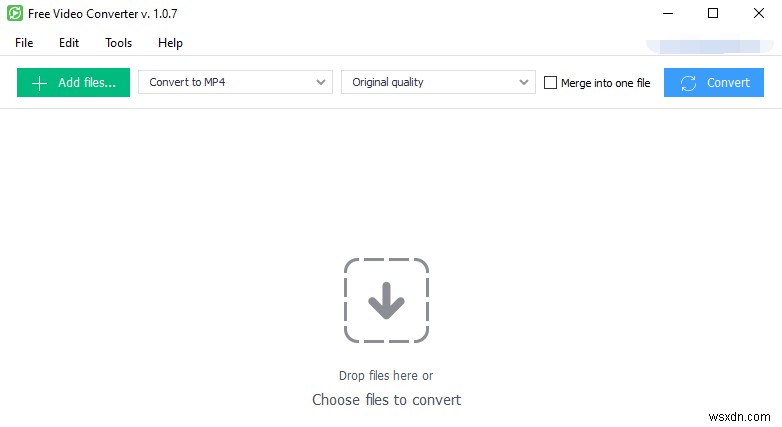Open the Help menu

(170, 43)
